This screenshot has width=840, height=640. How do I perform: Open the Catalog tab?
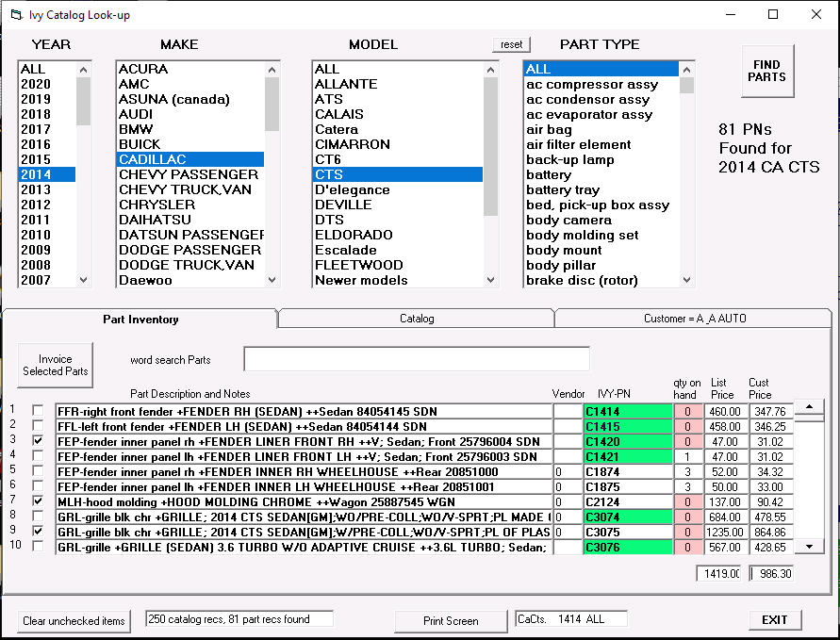point(417,319)
